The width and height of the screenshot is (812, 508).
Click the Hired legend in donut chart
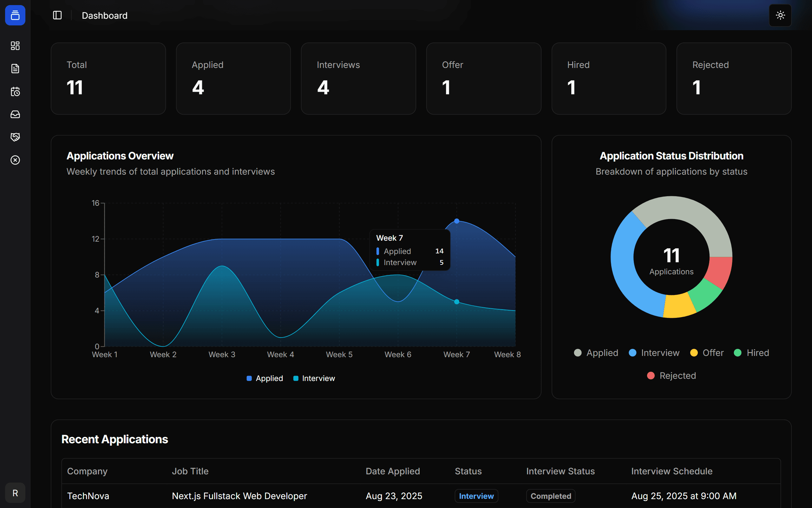[x=751, y=353]
